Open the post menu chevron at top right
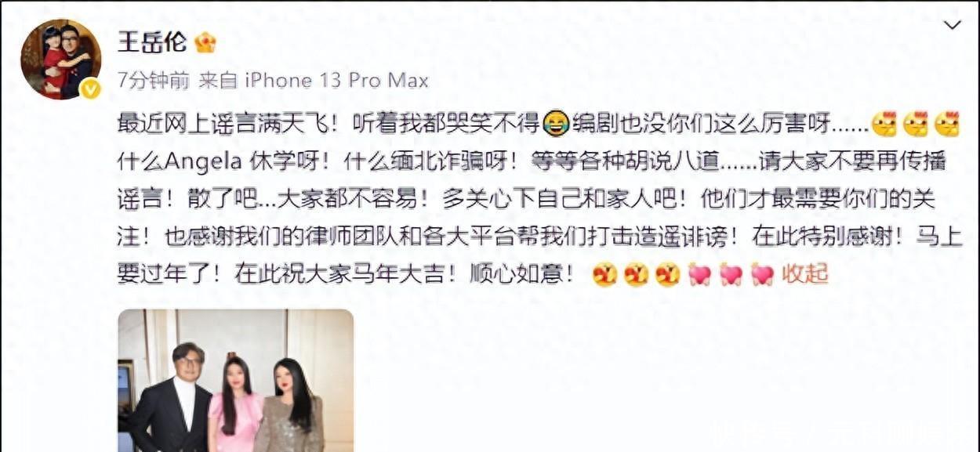Viewport: 980px width, 452px height. [952, 25]
